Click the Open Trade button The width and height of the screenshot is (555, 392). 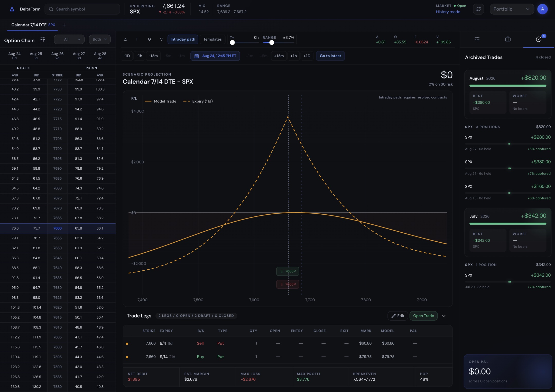click(423, 316)
